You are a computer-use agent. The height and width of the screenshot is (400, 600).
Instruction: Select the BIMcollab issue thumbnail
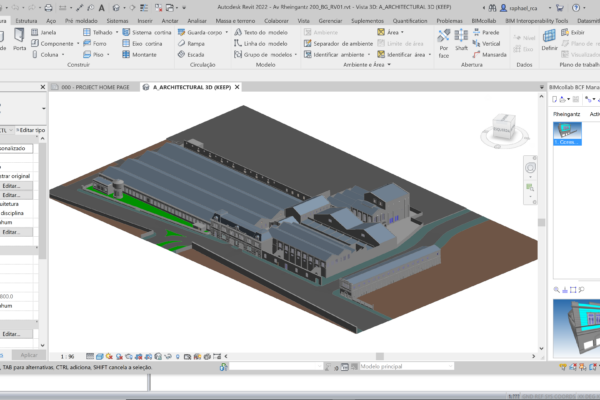(567, 134)
